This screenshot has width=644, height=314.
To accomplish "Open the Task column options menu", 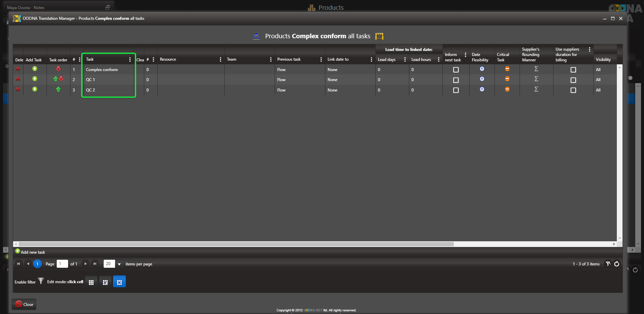I will 130,60.
